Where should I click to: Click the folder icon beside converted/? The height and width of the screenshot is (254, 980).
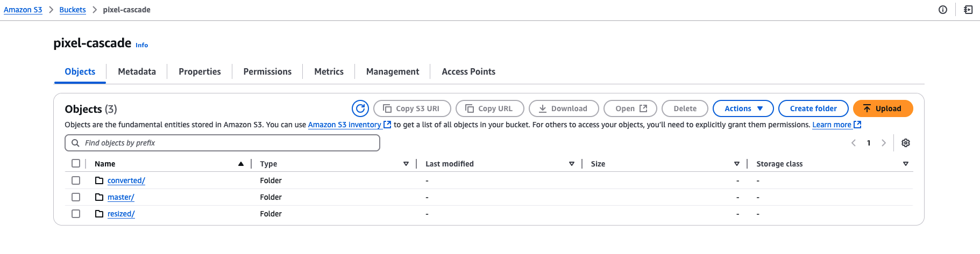(99, 180)
